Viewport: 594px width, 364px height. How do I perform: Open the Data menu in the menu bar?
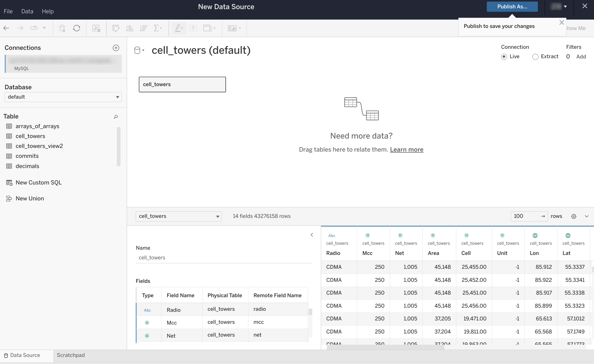[x=27, y=11]
